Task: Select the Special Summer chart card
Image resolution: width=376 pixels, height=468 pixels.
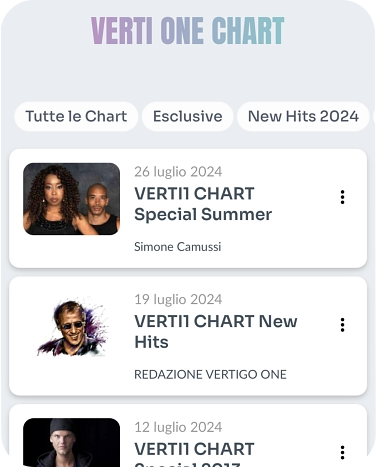Action: [x=188, y=208]
